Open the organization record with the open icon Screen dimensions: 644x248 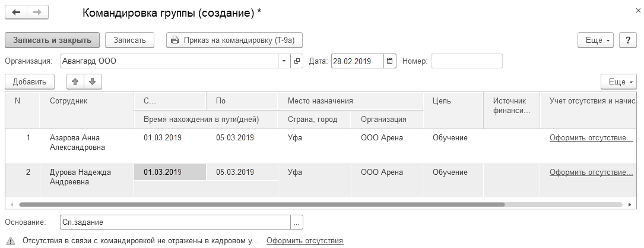click(297, 61)
